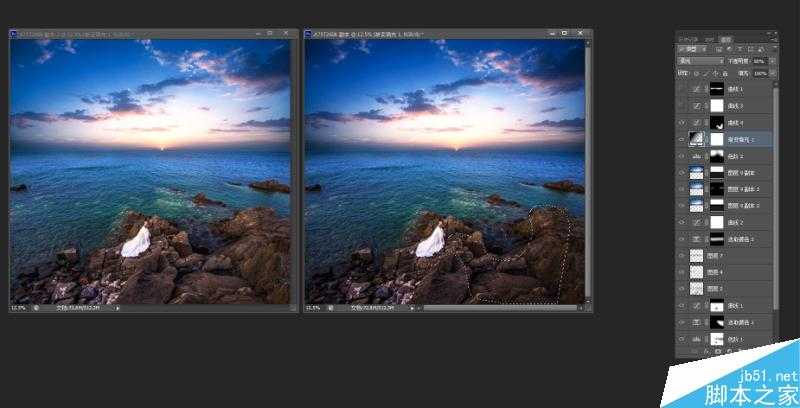Toggle visibility of the 图层7 layer
This screenshot has width=800, height=408.
[x=680, y=256]
